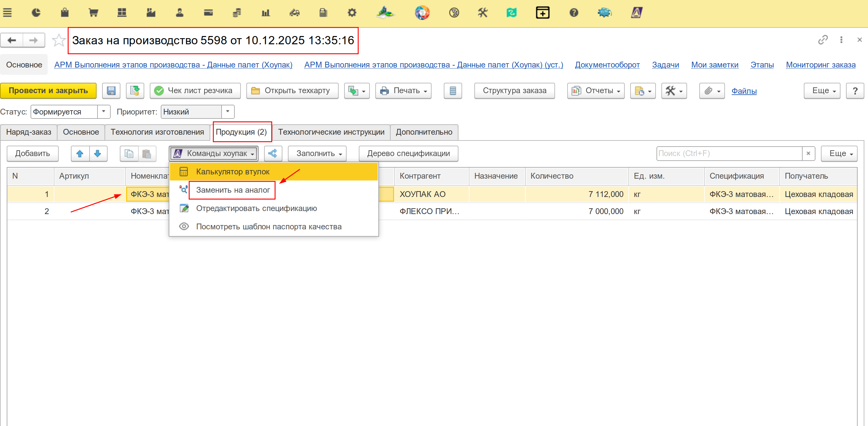Expand the Приоритет dropdown arrow
Viewport: 868px width, 426px height.
coord(228,111)
